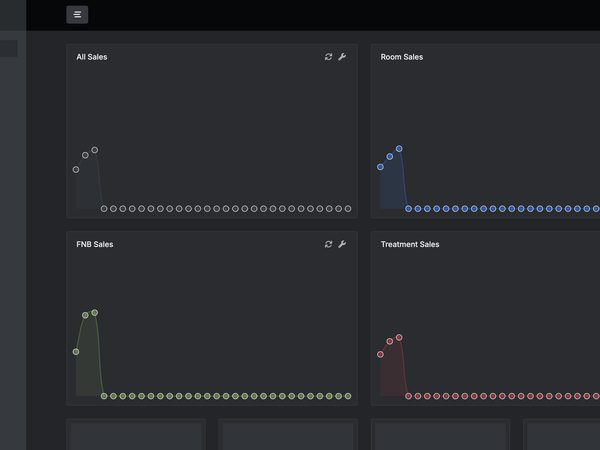The height and width of the screenshot is (450, 600).
Task: Click the first Treatment Sales data point
Action: click(x=380, y=354)
